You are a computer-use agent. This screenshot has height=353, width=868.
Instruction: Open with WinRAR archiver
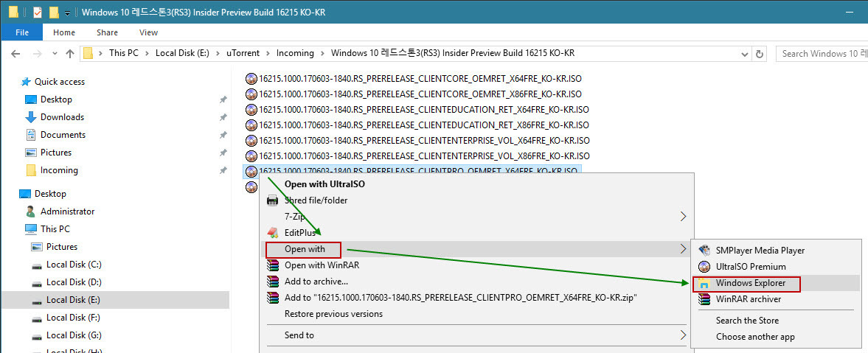pos(749,298)
